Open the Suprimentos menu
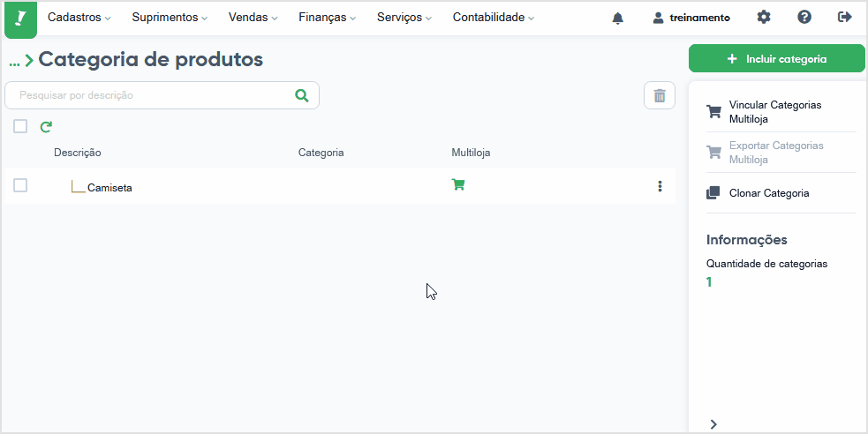 click(x=170, y=18)
